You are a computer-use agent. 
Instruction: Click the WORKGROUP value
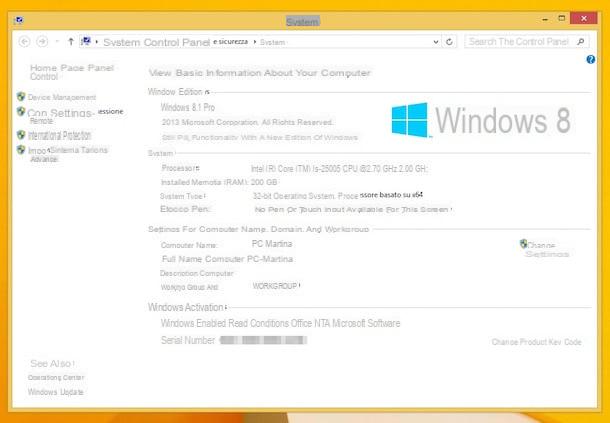click(x=275, y=286)
